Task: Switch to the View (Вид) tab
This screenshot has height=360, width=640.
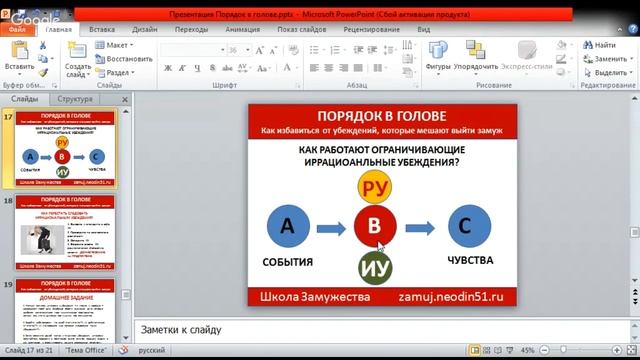Action: (424, 29)
